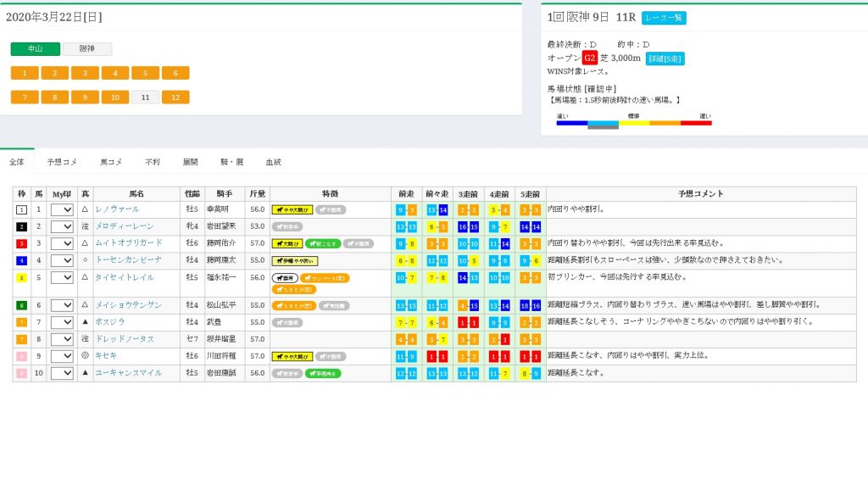Expand My印 dropdown for horse 5 タイセイトレイル

pos(62,277)
